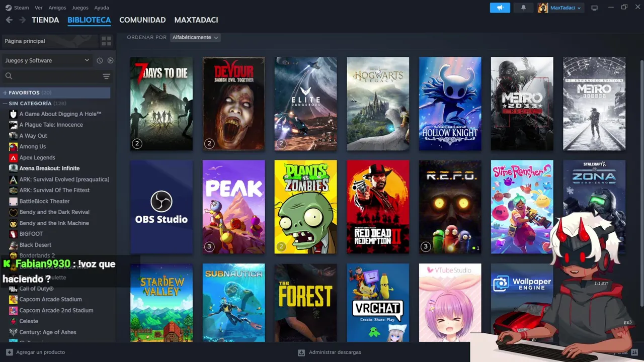Click the forward navigation arrow

[22, 20]
